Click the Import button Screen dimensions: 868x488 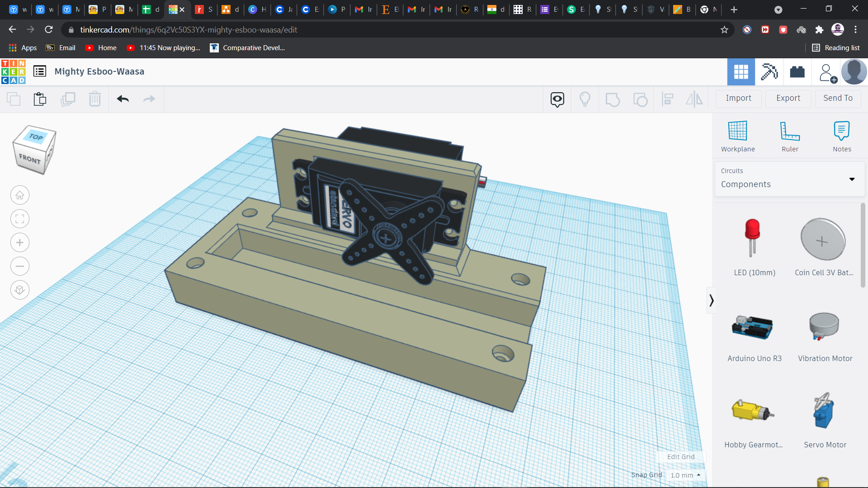pyautogui.click(x=738, y=98)
